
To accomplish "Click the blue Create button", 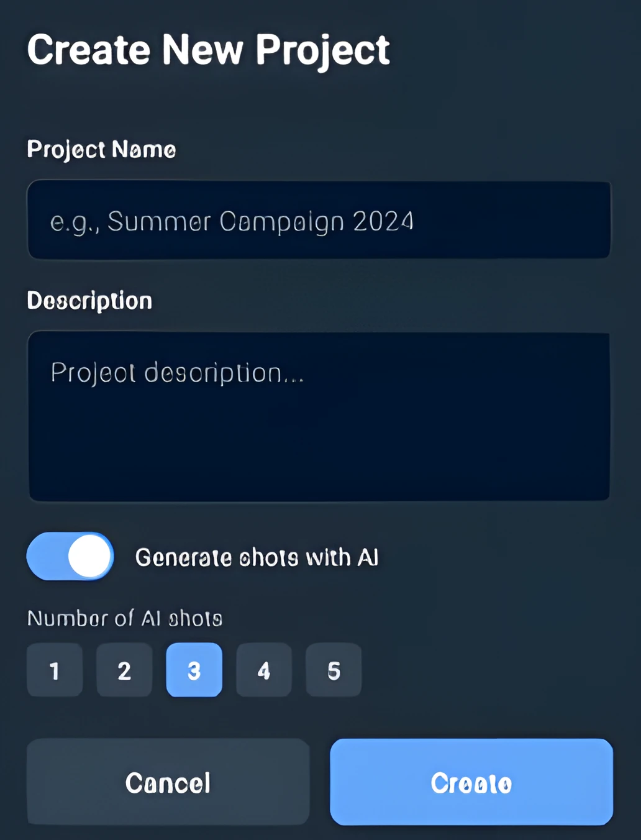I will [x=471, y=782].
